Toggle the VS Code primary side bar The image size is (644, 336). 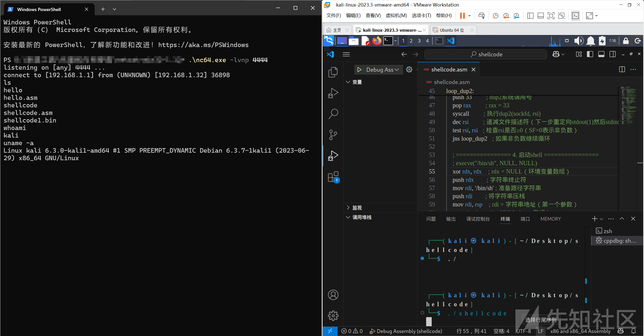[590, 54]
